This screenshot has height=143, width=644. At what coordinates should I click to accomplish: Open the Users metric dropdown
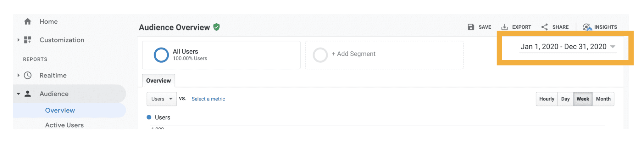point(162,99)
